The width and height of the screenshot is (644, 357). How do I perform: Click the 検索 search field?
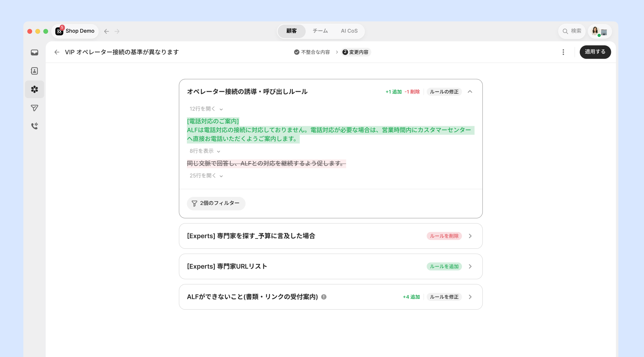click(572, 31)
